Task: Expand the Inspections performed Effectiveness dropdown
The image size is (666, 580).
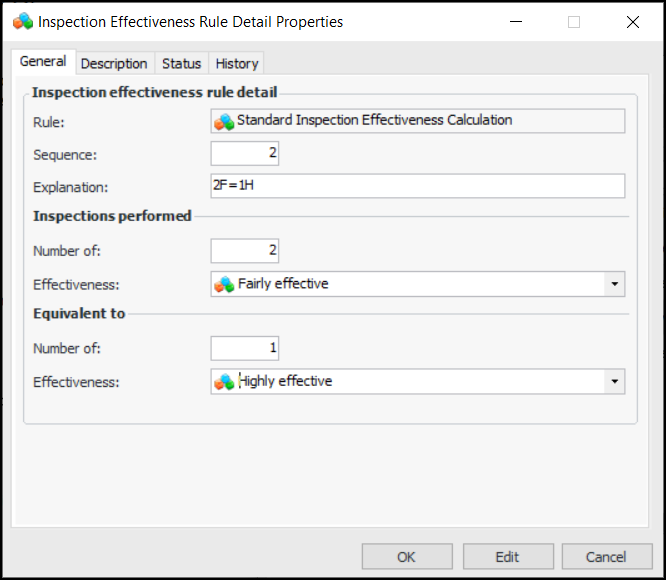Action: [614, 284]
